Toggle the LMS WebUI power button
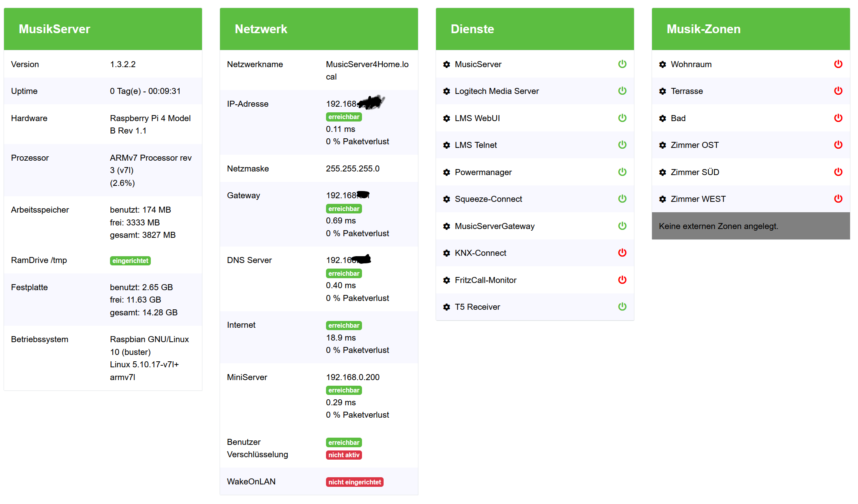The height and width of the screenshot is (504, 858). [622, 118]
